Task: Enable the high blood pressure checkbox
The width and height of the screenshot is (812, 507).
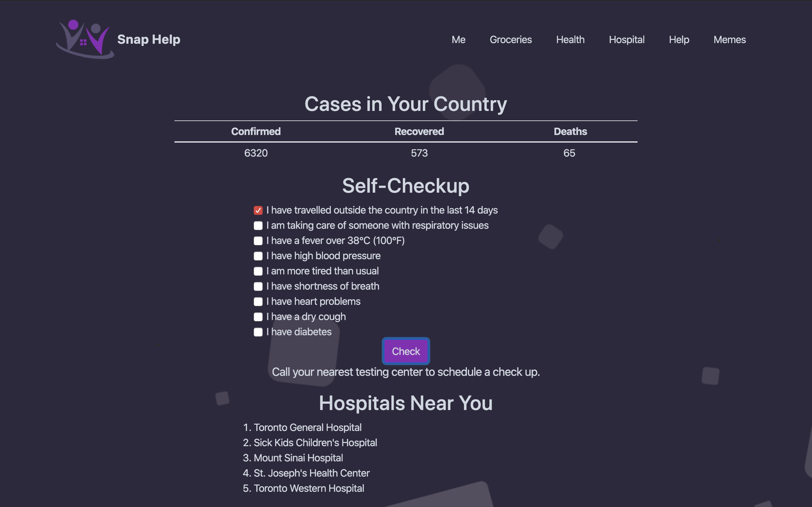Action: click(x=258, y=256)
